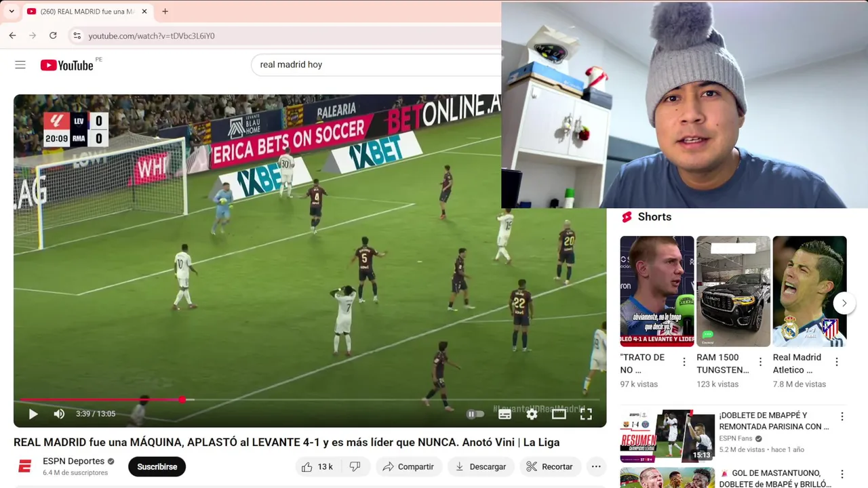Viewport: 868px width, 488px height.
Task: Play the video
Action: 33,413
